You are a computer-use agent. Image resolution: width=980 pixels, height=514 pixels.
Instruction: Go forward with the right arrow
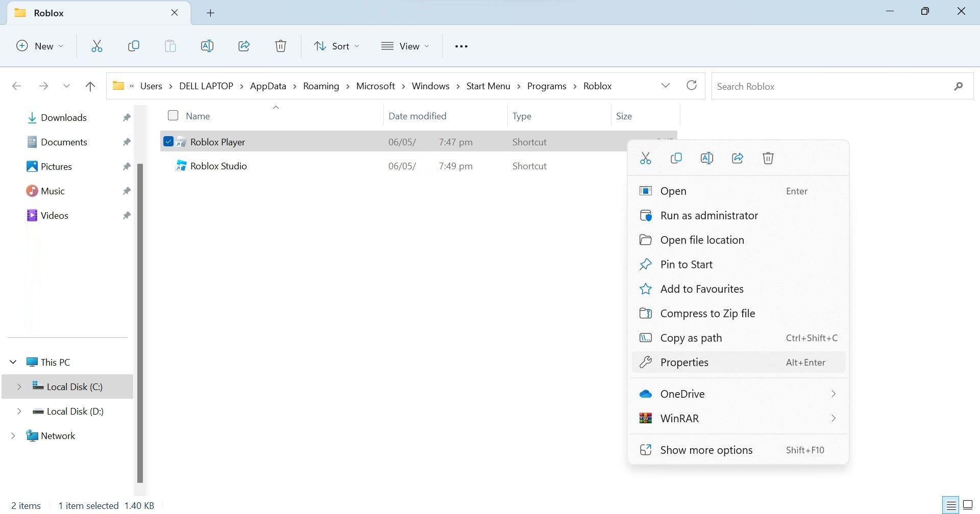tap(43, 86)
